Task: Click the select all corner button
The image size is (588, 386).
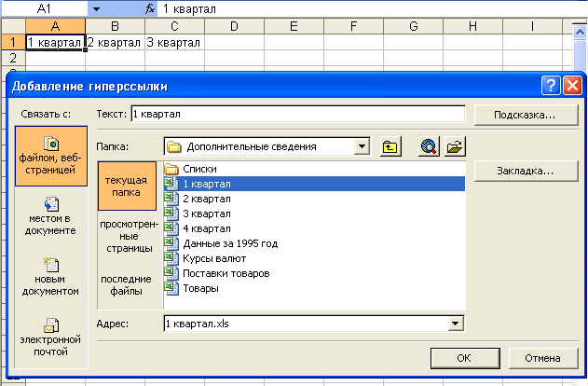Action: tap(13, 26)
